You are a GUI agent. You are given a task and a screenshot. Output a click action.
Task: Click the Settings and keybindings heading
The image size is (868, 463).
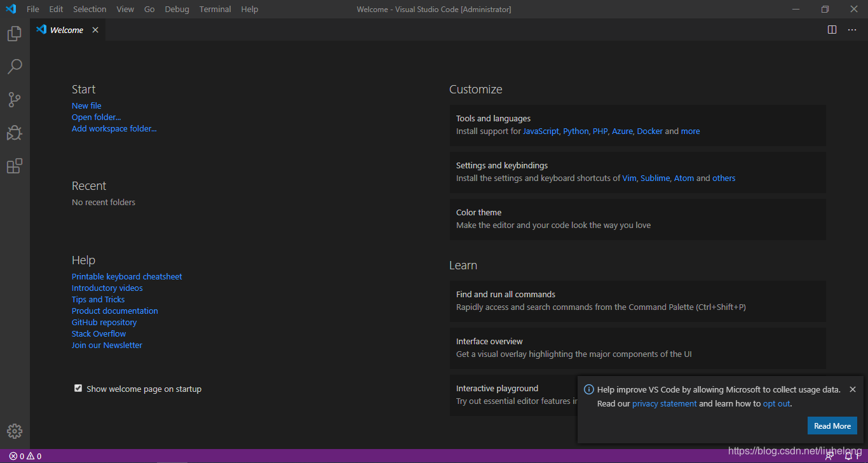502,165
